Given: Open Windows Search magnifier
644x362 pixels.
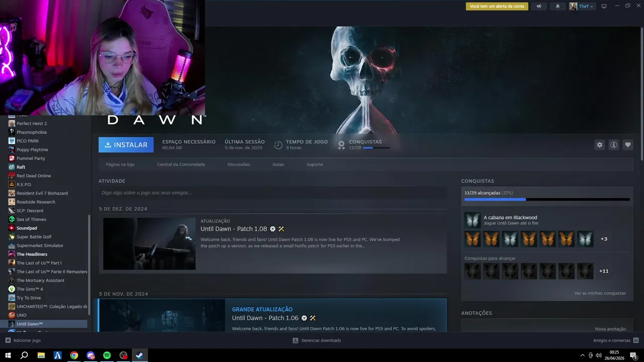Looking at the screenshot, I should click(24, 355).
